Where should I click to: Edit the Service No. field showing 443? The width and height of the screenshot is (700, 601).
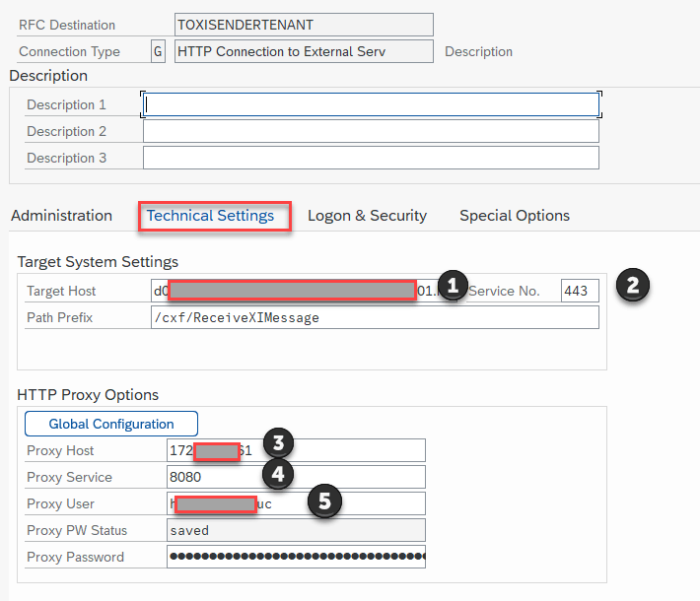580,291
